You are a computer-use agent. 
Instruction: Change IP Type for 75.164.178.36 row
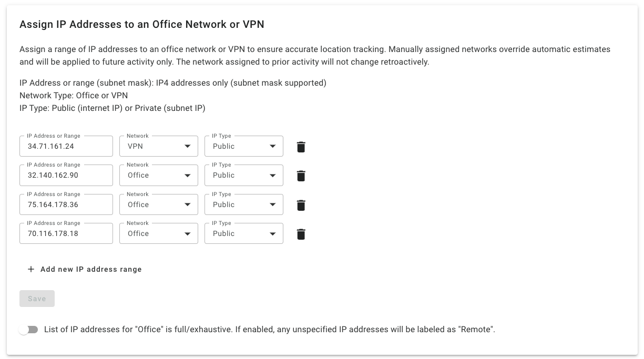[x=244, y=204]
